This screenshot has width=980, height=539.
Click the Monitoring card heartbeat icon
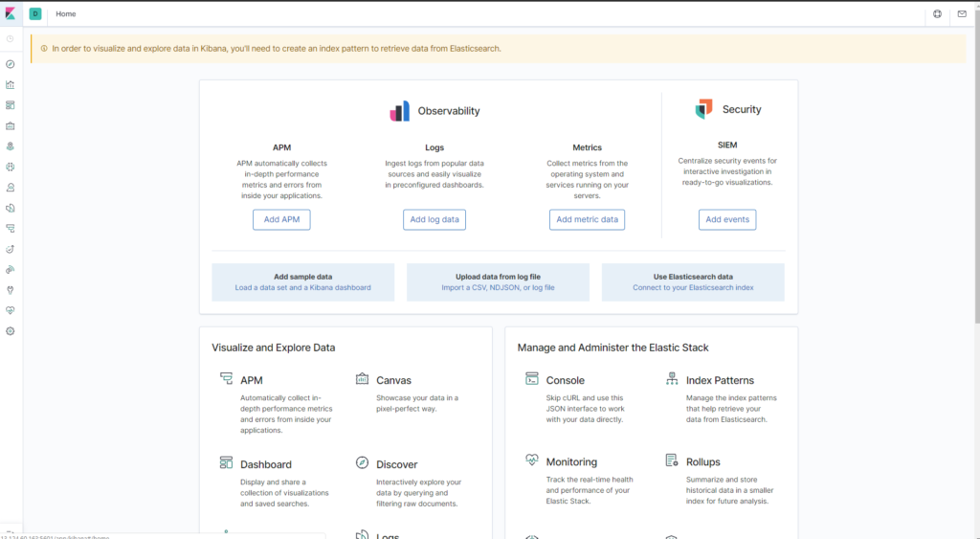coord(532,460)
